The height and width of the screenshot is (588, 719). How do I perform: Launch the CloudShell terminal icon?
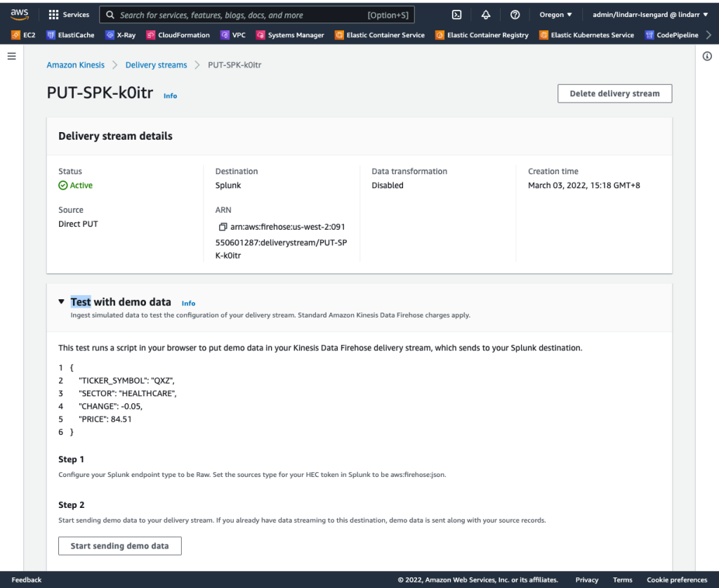456,15
